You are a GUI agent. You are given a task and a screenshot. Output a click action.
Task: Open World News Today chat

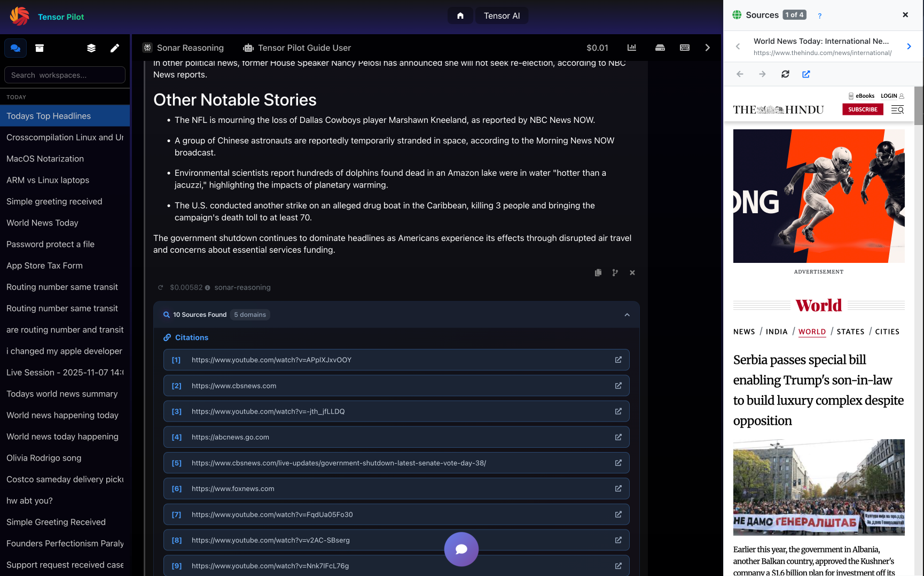65,223
